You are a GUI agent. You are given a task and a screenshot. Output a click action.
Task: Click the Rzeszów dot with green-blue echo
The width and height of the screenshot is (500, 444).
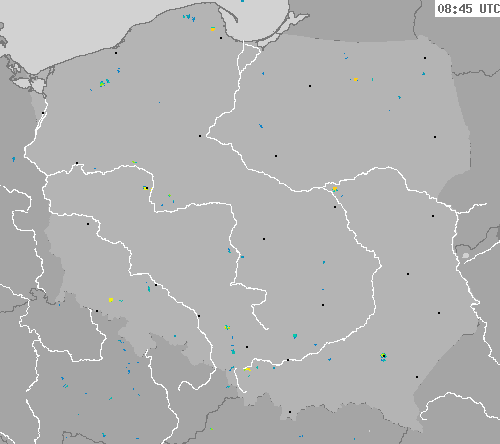point(384,356)
